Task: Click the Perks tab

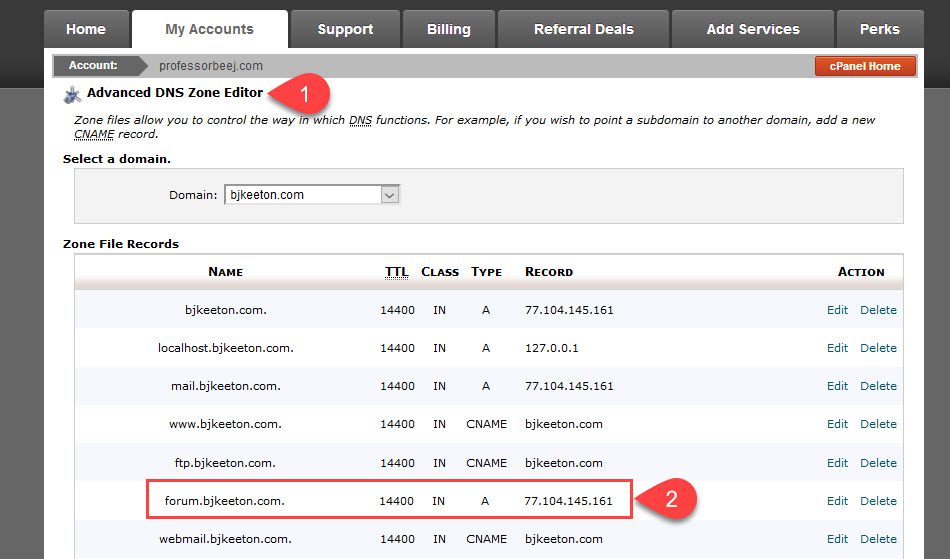Action: (879, 29)
